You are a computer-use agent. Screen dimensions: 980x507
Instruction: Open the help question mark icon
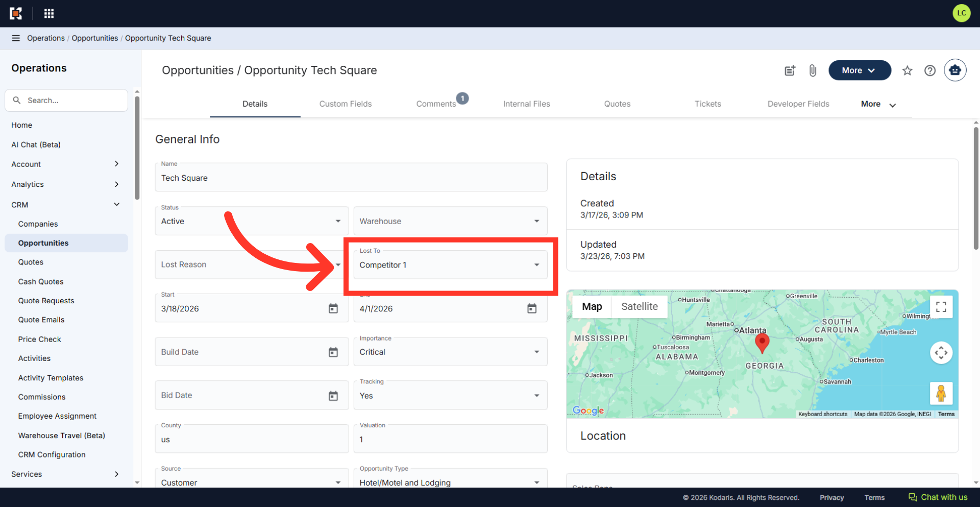pyautogui.click(x=930, y=70)
